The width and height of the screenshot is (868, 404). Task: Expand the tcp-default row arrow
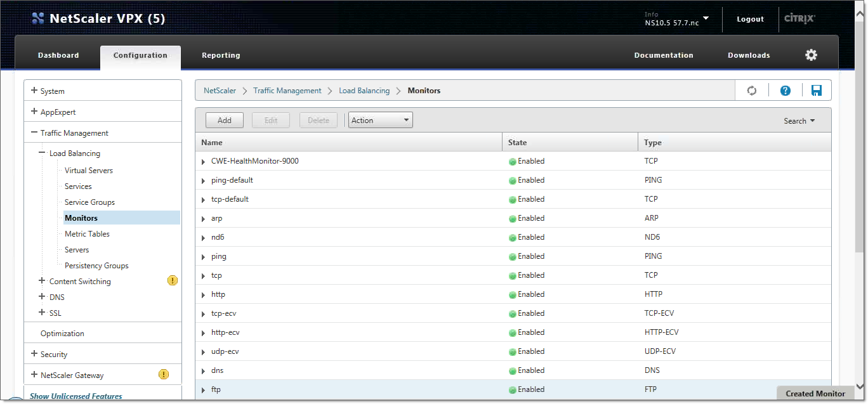(203, 200)
